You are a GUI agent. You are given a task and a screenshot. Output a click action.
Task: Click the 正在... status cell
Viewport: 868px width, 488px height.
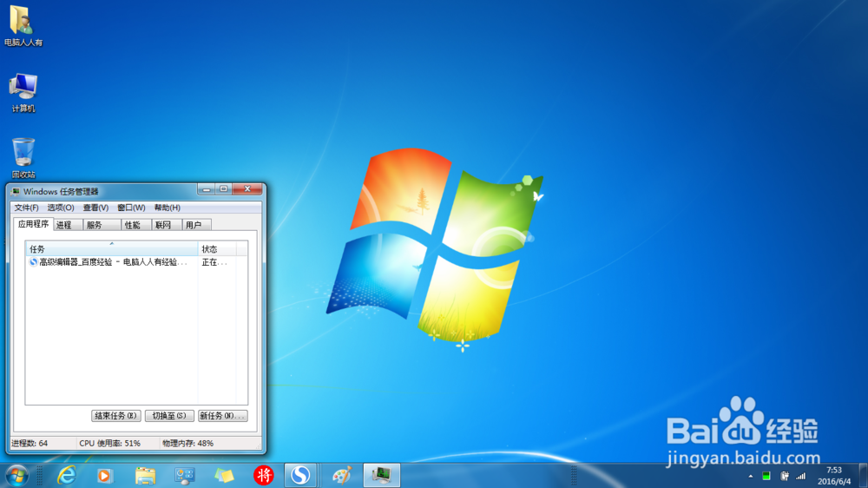click(214, 262)
